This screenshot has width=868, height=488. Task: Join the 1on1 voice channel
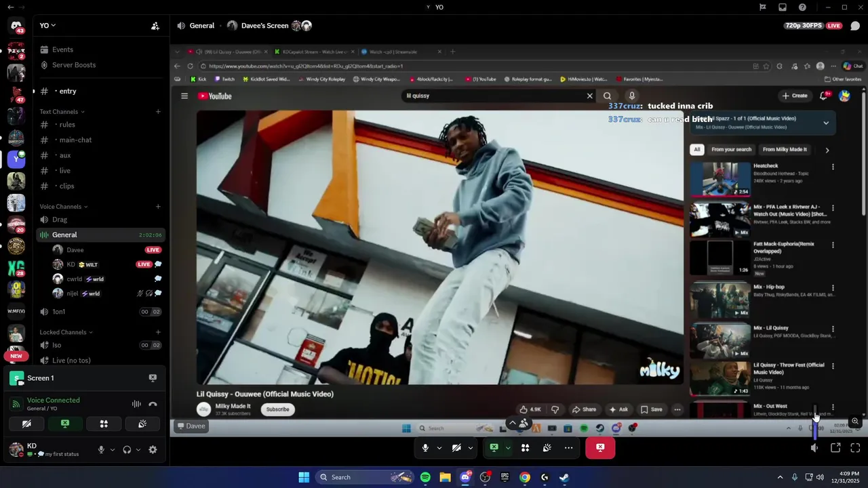100,312
